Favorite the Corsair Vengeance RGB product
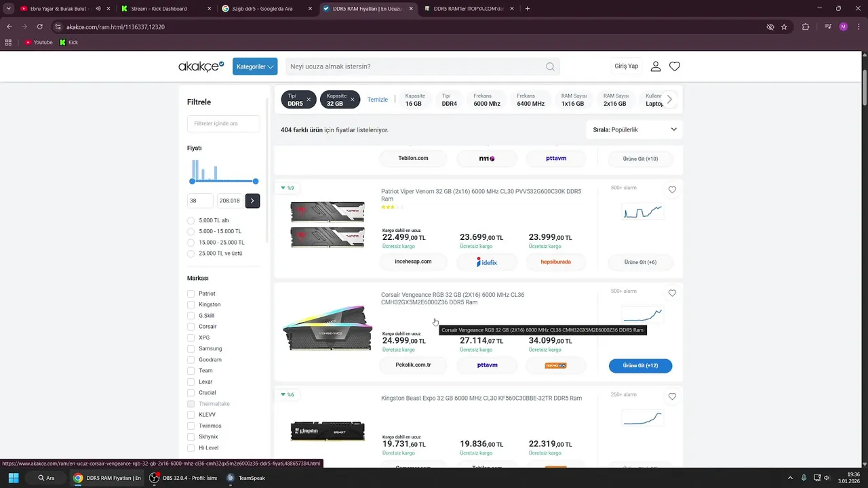The width and height of the screenshot is (868, 488). click(672, 293)
